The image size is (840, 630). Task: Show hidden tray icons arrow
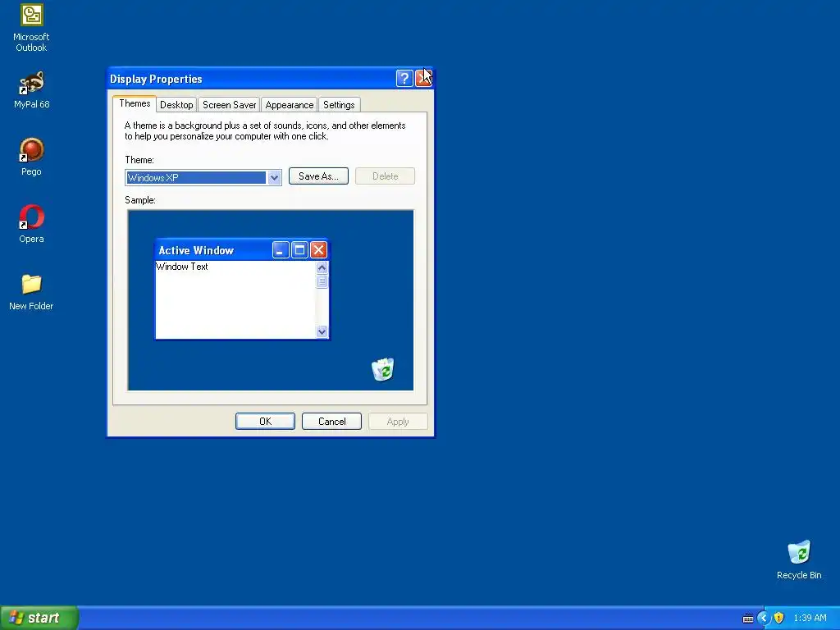tap(764, 618)
